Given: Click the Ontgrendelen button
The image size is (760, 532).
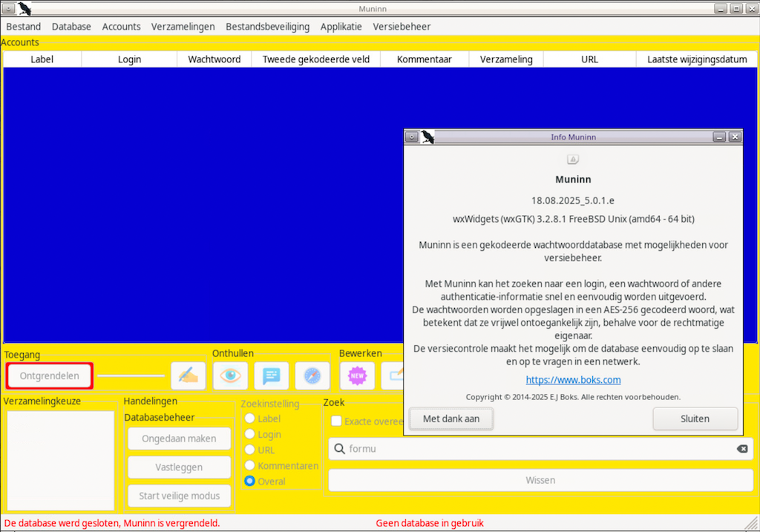Looking at the screenshot, I should click(x=50, y=375).
